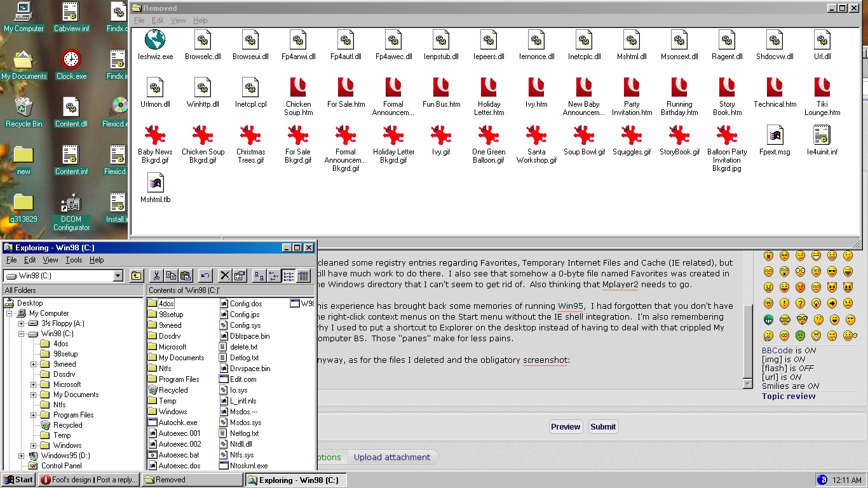The height and width of the screenshot is (488, 868).
Task: Open the Help menu in Removed window
Action: pyautogui.click(x=200, y=20)
